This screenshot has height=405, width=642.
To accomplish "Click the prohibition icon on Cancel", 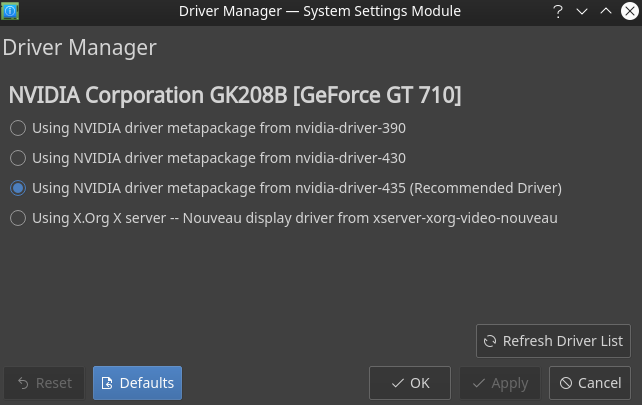I will (x=565, y=383).
